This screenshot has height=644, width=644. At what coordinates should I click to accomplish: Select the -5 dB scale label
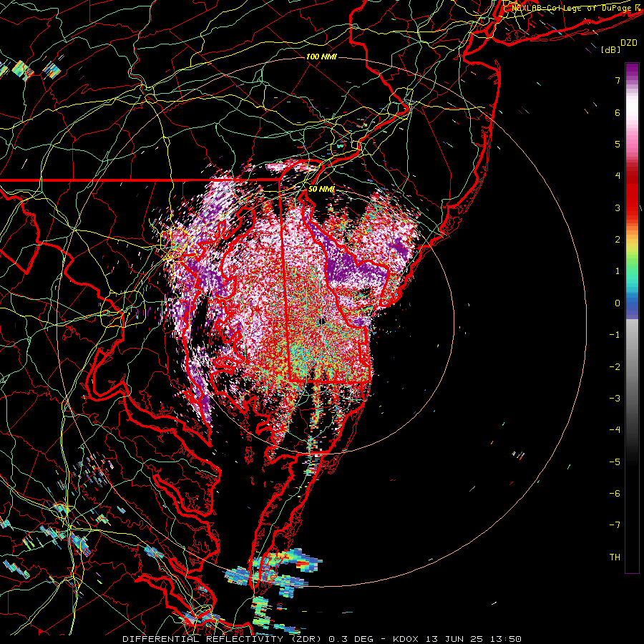click(615, 462)
